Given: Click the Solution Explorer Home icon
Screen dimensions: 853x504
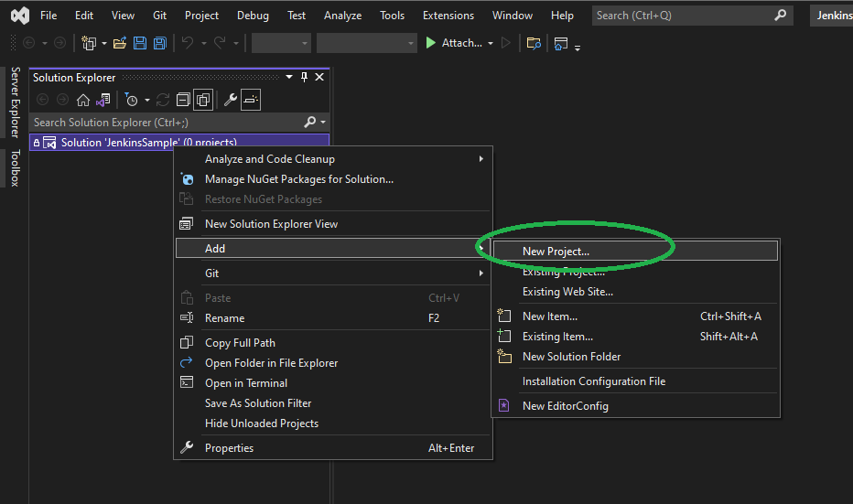Looking at the screenshot, I should [x=83, y=100].
